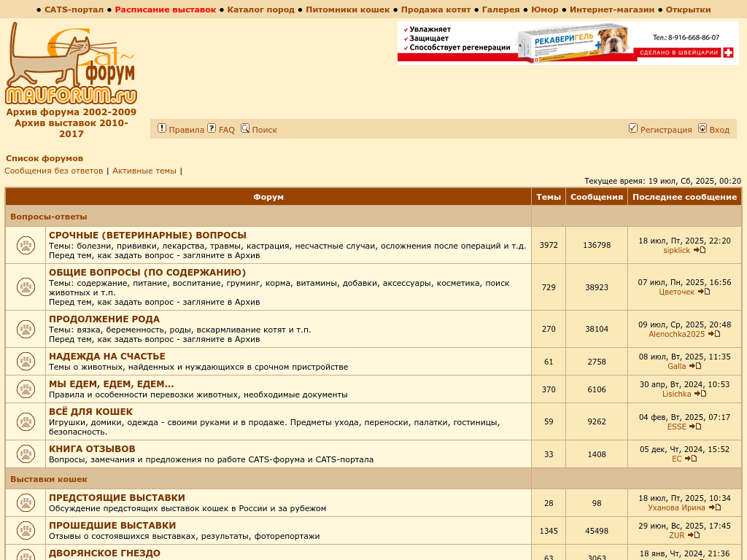Click the Registration (Регистрация) checkmark icon
This screenshot has width=747, height=560.
click(633, 128)
